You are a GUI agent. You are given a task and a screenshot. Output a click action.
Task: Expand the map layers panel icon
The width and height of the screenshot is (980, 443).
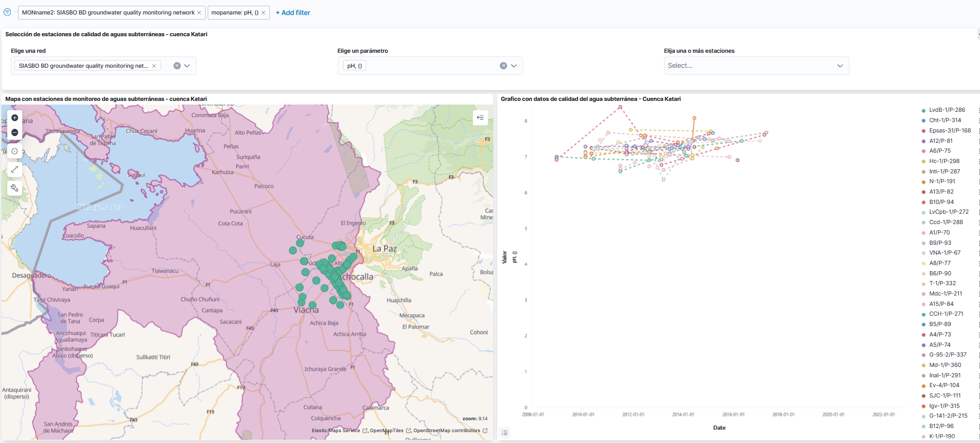tap(480, 117)
